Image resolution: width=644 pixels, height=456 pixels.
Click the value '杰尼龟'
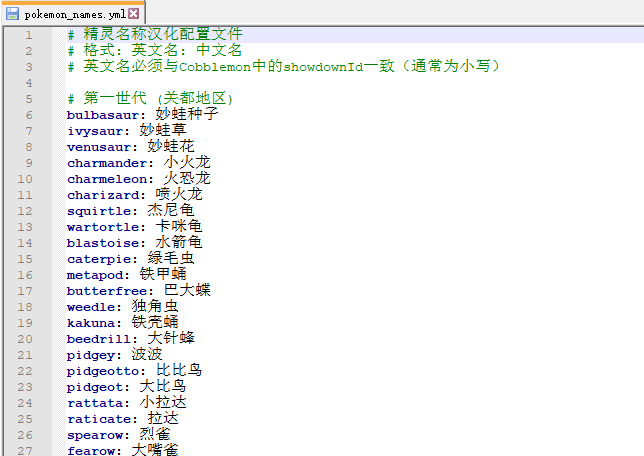pyautogui.click(x=171, y=210)
